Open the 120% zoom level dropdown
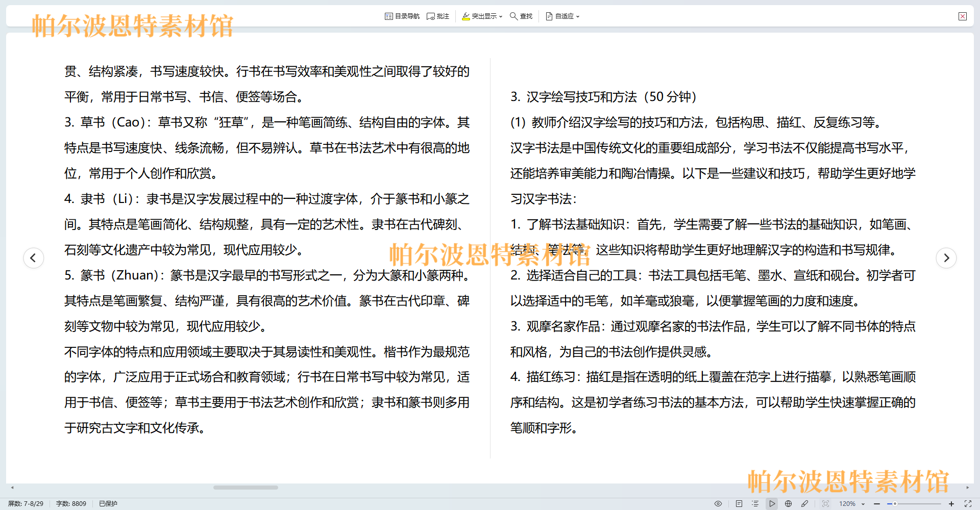The image size is (980, 510). tap(852, 503)
